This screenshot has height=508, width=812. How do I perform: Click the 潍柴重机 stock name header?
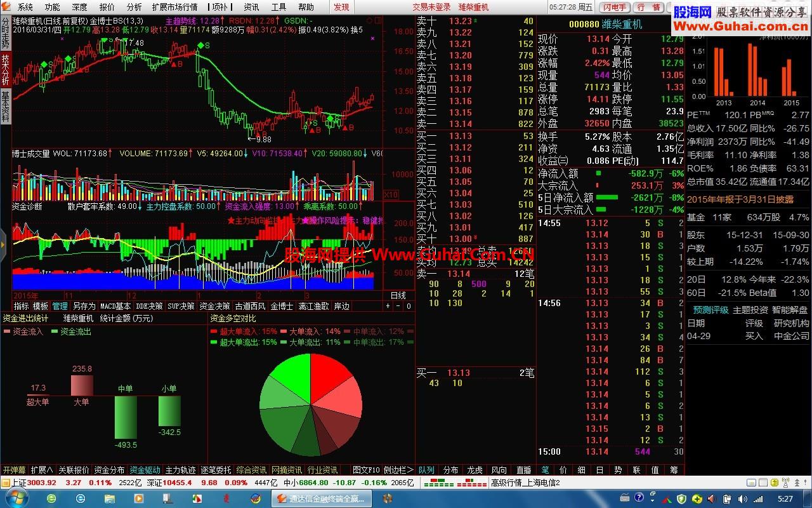pos(622,24)
